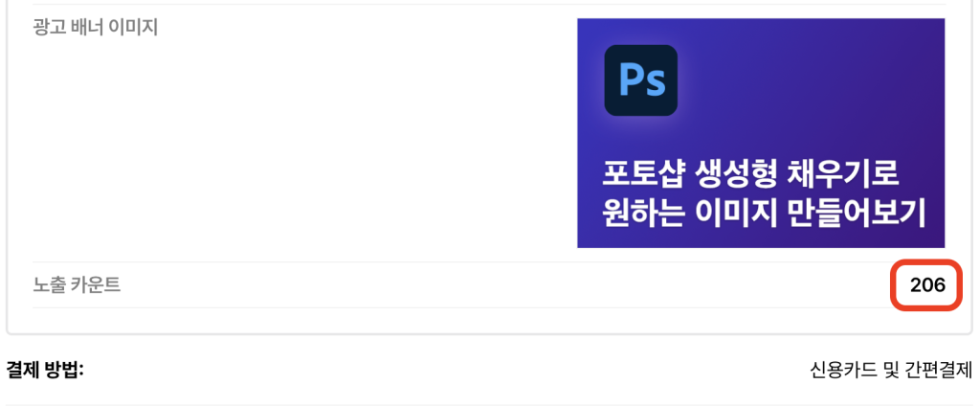Click the 결제 방법: heading
Image resolution: width=980 pixels, height=407 pixels.
[45, 370]
